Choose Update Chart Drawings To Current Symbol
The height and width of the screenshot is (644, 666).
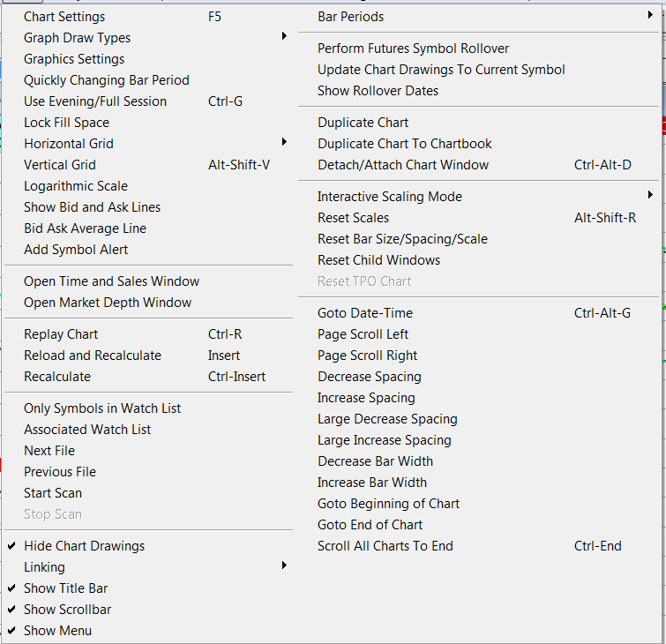coord(479,70)
